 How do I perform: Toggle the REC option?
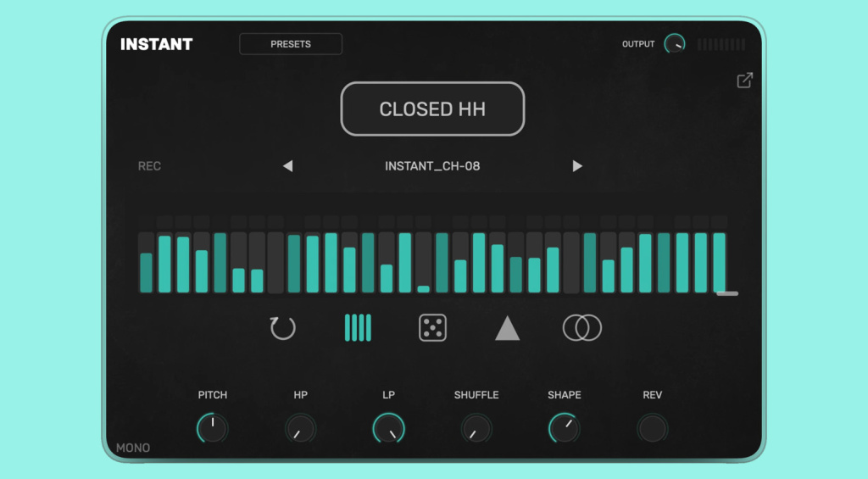point(149,166)
